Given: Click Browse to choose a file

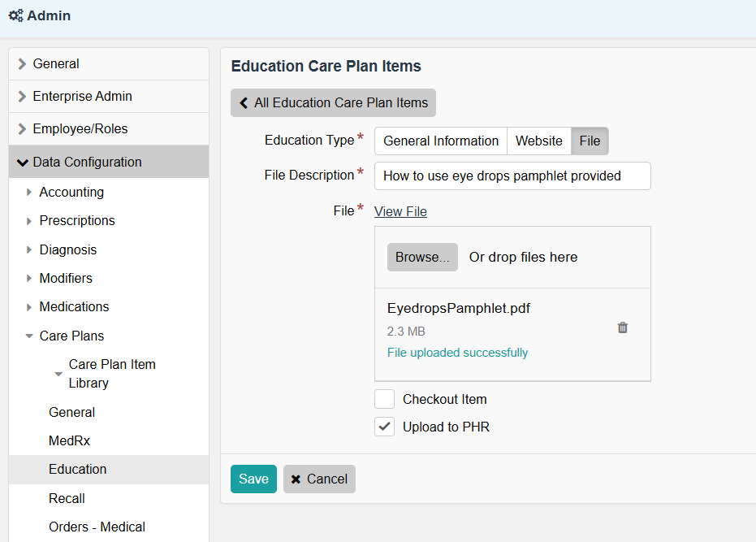Looking at the screenshot, I should 422,257.
